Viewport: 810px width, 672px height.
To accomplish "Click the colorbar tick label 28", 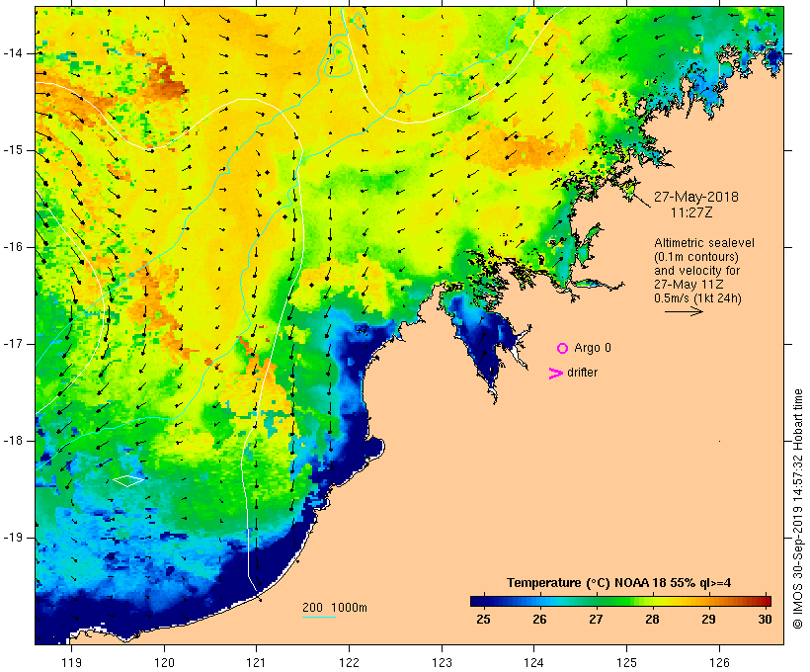I will click(652, 619).
